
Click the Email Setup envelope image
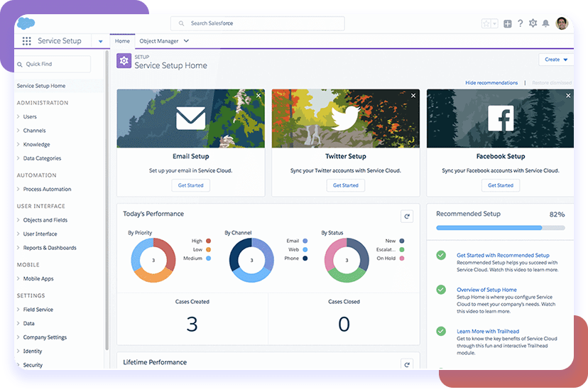(190, 119)
